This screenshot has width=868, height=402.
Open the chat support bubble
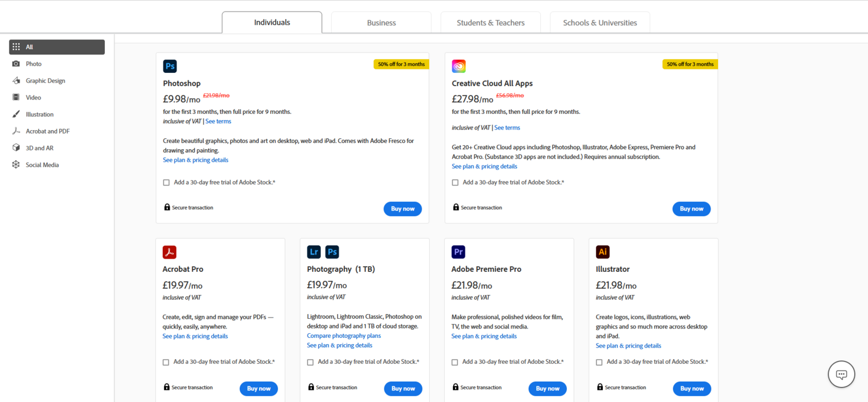841,374
